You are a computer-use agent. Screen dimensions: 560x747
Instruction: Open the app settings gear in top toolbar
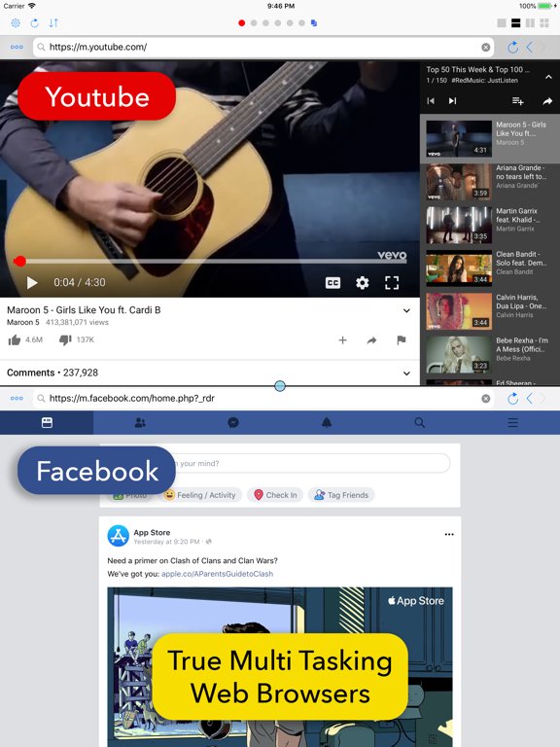16,23
